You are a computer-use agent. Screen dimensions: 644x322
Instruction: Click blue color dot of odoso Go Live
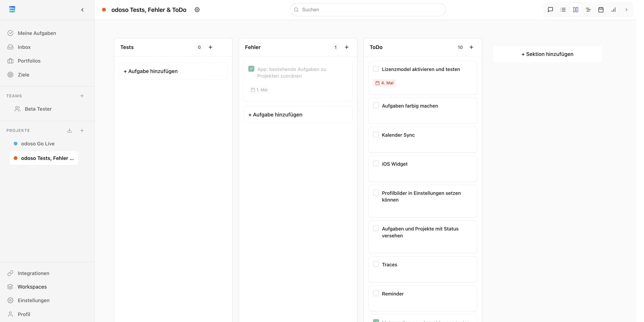click(16, 144)
